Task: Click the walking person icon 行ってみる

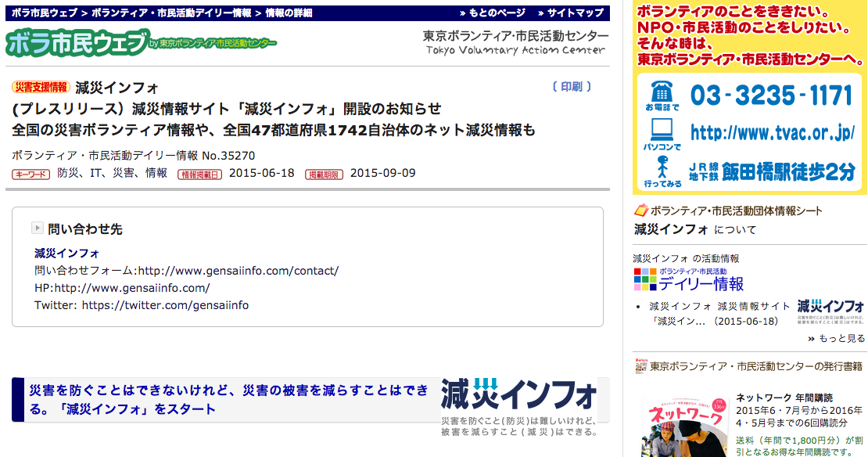Action: tap(662, 167)
